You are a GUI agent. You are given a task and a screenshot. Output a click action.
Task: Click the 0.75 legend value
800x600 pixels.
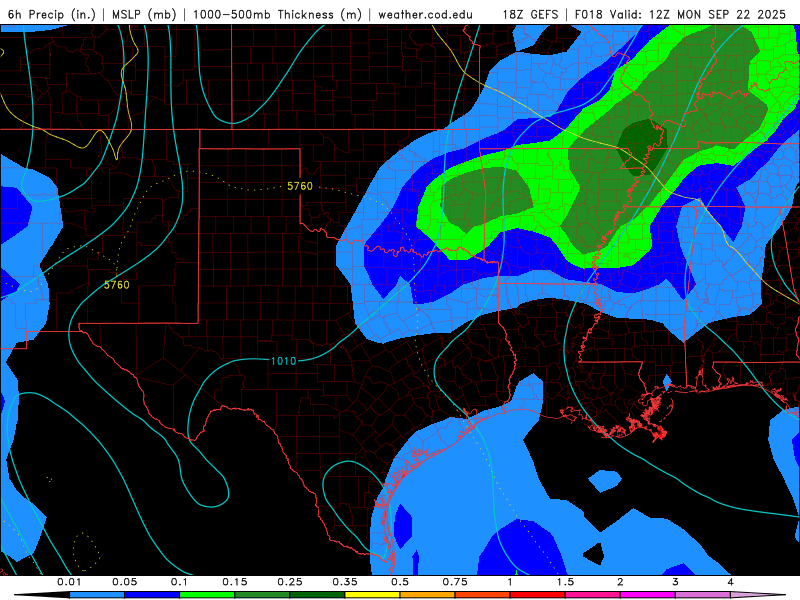click(x=455, y=582)
